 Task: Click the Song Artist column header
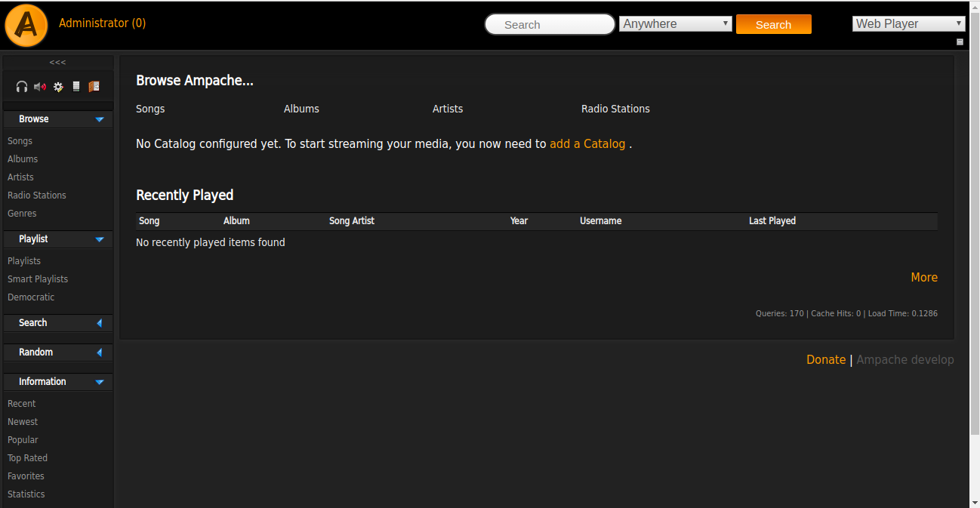pos(352,221)
